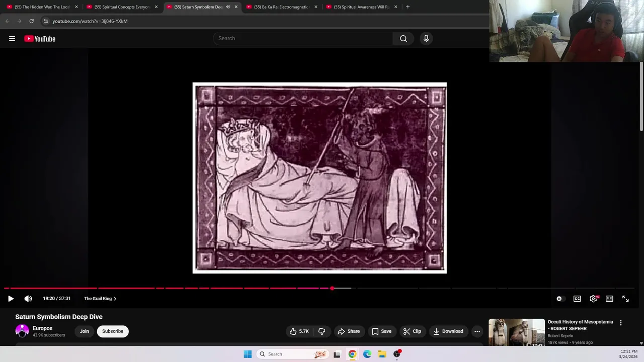Join the Europos channel membership
The height and width of the screenshot is (362, 644).
pos(84,331)
